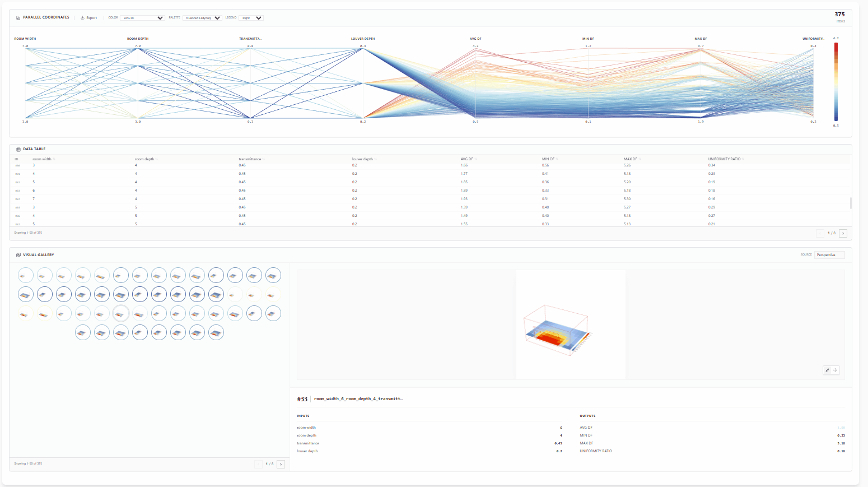Click the pan/move crosshair icon in viewer
The image size is (868, 487).
point(836,370)
